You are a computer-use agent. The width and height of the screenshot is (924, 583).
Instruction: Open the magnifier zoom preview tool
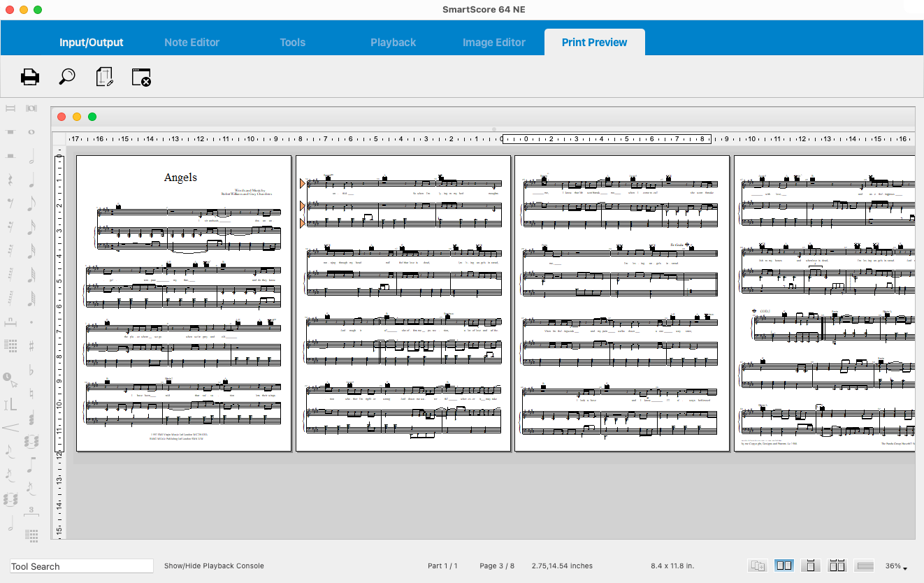67,77
